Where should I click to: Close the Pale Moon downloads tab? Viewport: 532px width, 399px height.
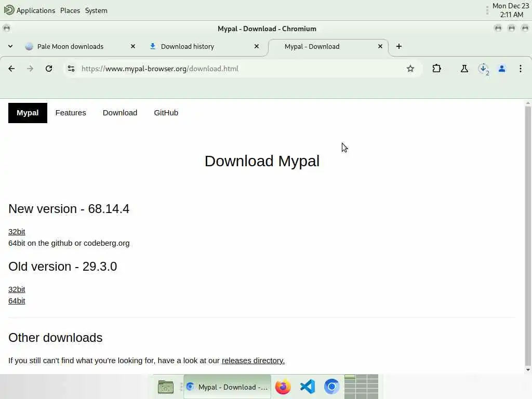[133, 46]
